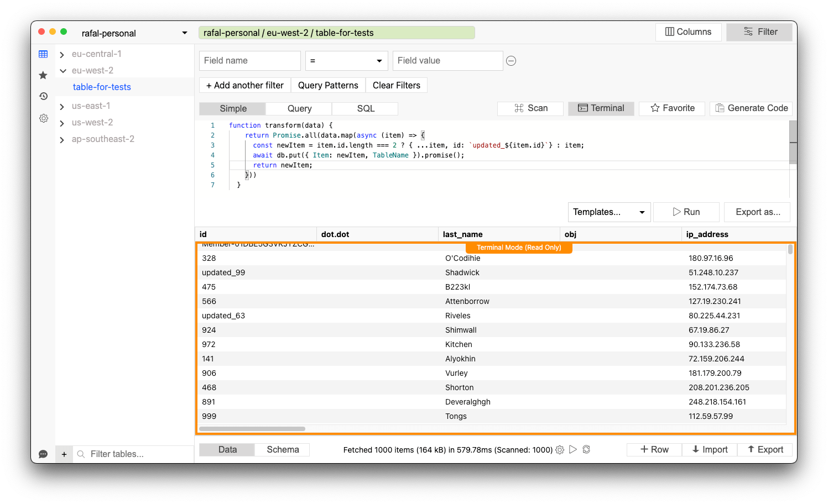Click the Attenborrow last name cell
The width and height of the screenshot is (828, 504).
(x=467, y=301)
